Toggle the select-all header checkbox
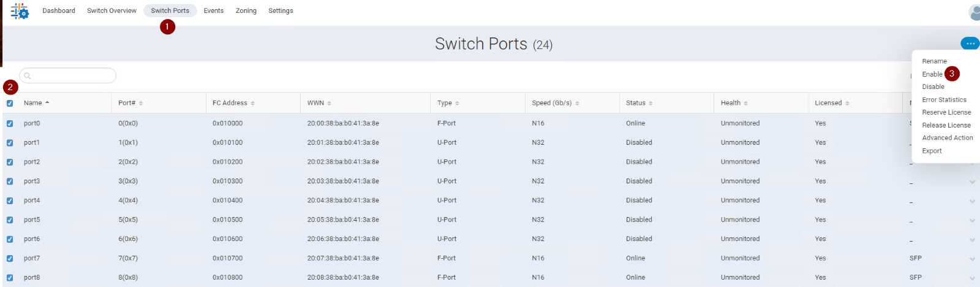This screenshot has height=287, width=980. click(10, 103)
